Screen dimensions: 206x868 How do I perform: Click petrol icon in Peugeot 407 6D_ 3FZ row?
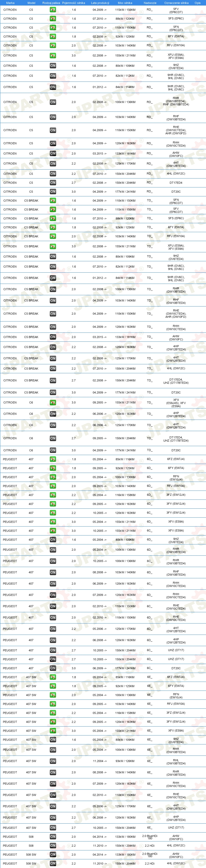click(53, 495)
